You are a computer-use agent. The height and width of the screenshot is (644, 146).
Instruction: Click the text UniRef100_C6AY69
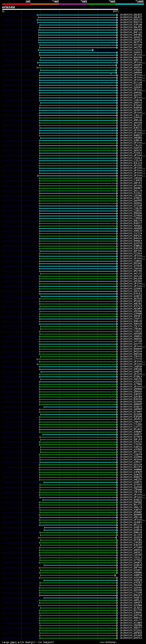click(x=131, y=268)
